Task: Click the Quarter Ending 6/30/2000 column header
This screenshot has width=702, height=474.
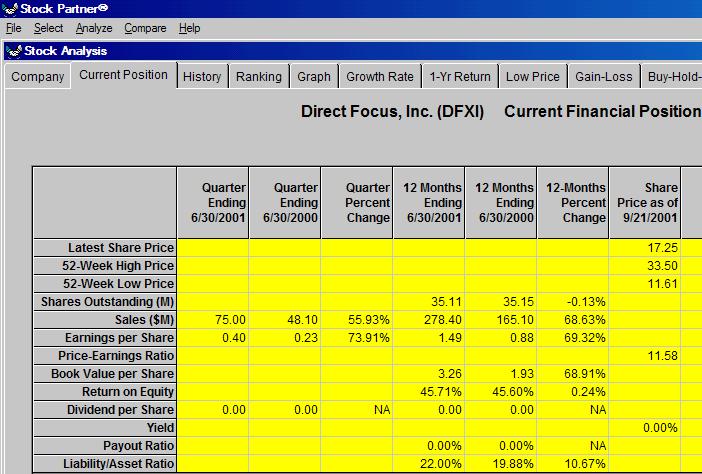Action: click(x=285, y=203)
